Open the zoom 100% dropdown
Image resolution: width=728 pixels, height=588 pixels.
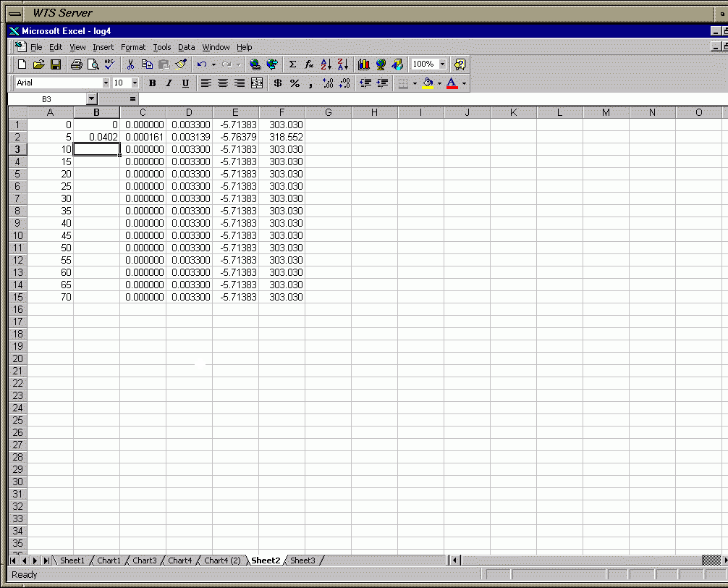tap(442, 64)
